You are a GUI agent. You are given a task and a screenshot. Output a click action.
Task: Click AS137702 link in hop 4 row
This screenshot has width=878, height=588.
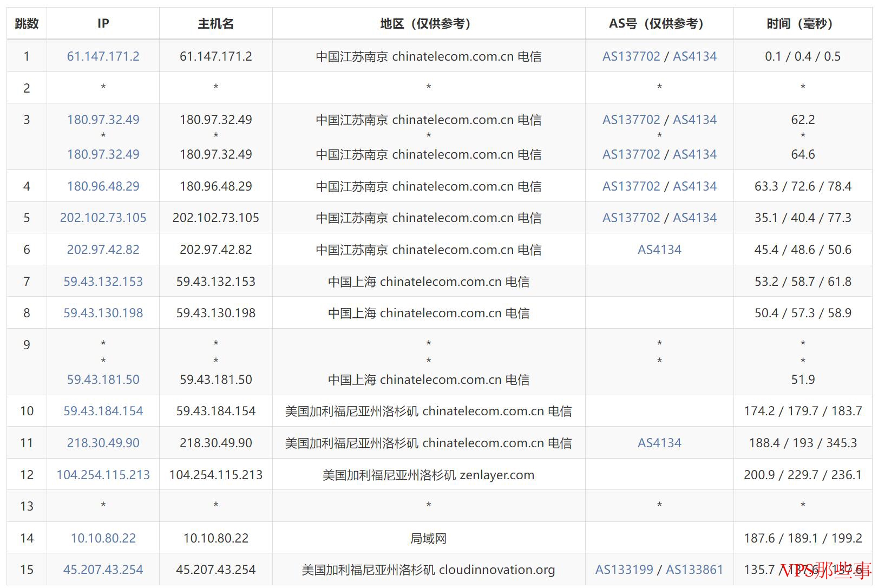click(631, 186)
